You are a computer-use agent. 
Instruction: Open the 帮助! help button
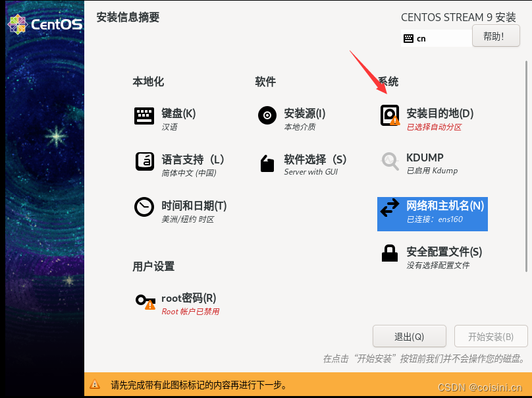click(496, 36)
